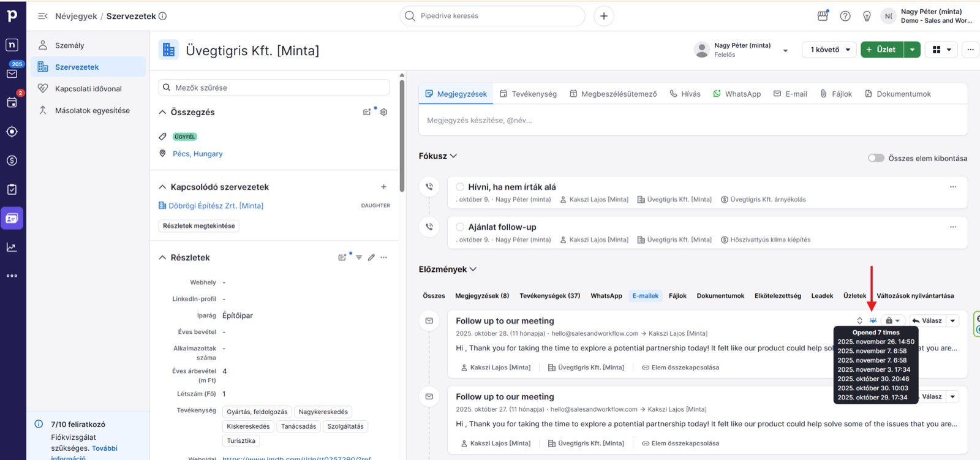This screenshot has height=460, width=980.
Task: Open the Insights chart icon in sidebar
Action: tap(12, 247)
